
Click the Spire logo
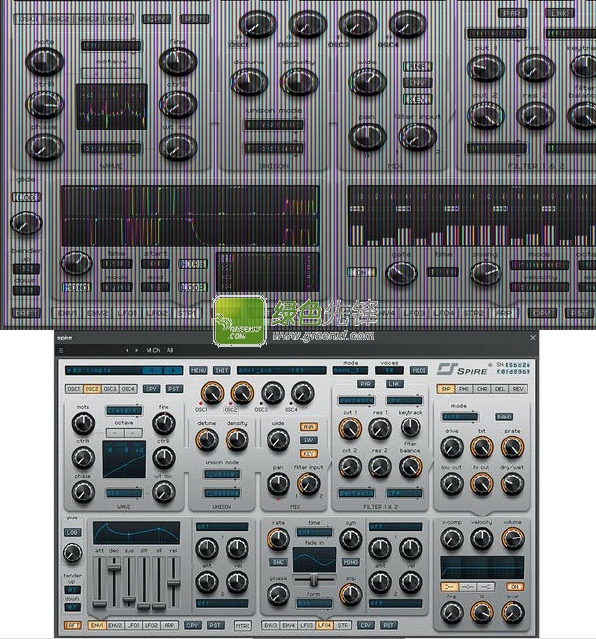point(463,369)
